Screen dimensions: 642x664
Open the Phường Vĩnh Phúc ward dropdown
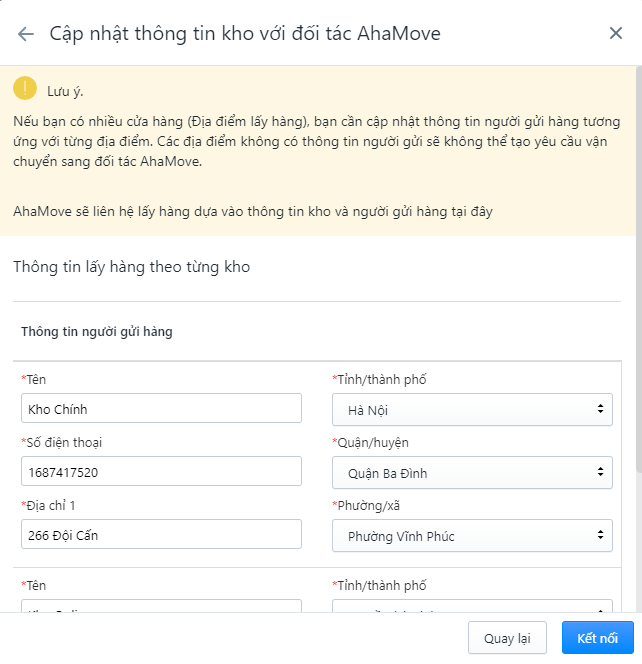(x=472, y=536)
